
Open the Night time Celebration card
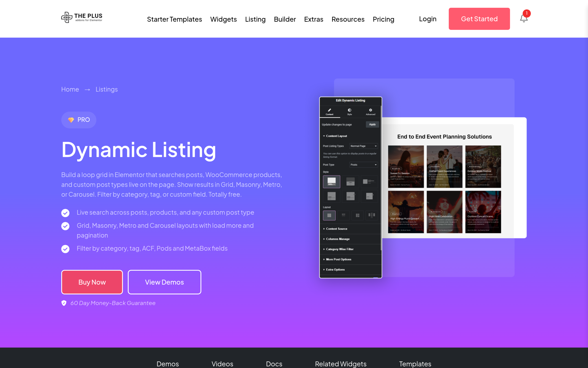pos(444,212)
